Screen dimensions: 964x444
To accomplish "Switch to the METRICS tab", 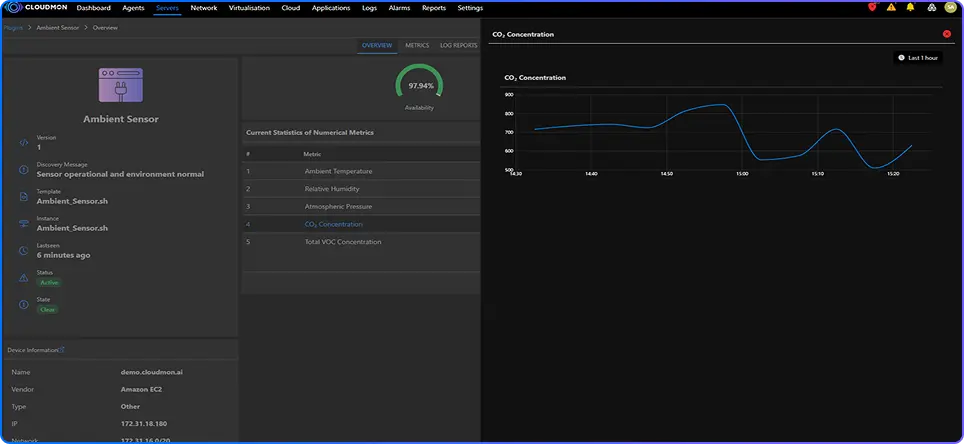I will [x=417, y=46].
